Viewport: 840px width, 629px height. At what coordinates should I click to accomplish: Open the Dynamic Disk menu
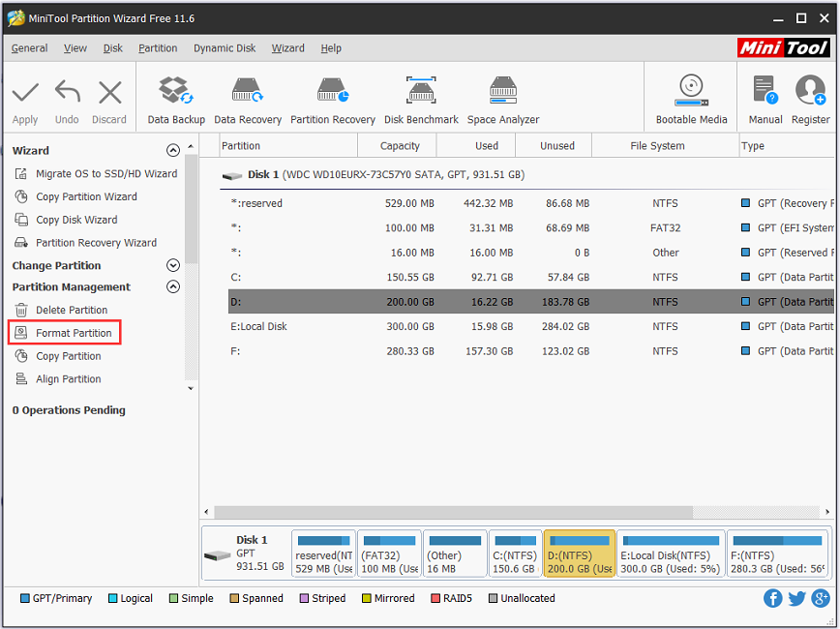tap(225, 48)
